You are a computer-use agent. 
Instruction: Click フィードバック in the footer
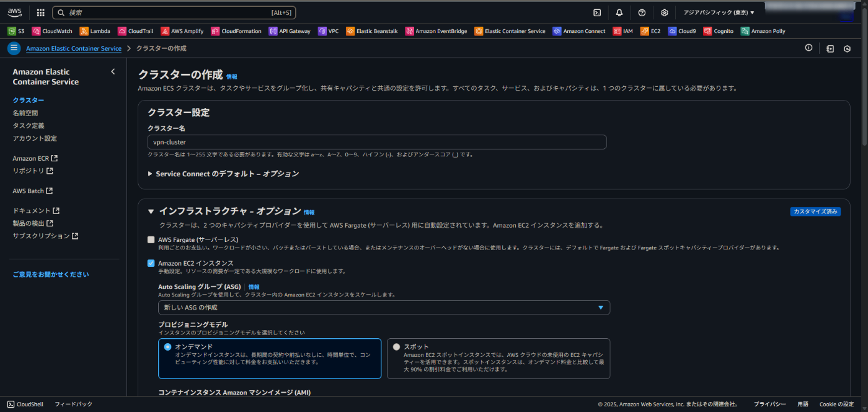tap(73, 404)
